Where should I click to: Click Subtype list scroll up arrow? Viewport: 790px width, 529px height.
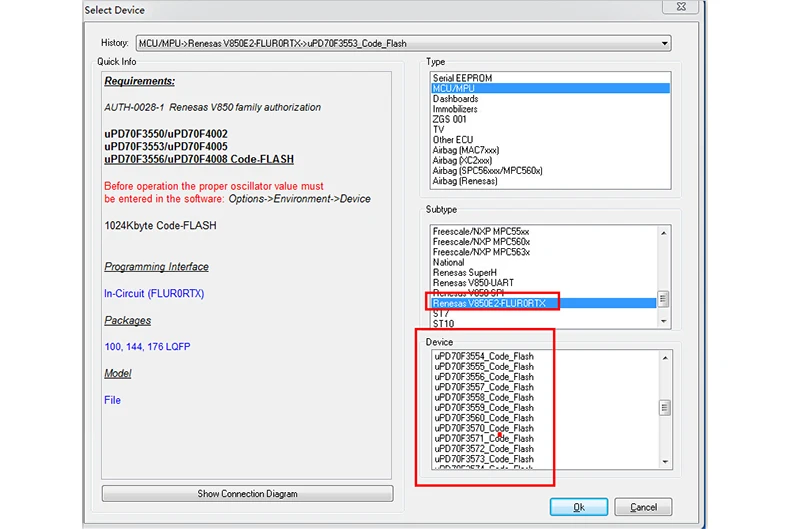664,233
